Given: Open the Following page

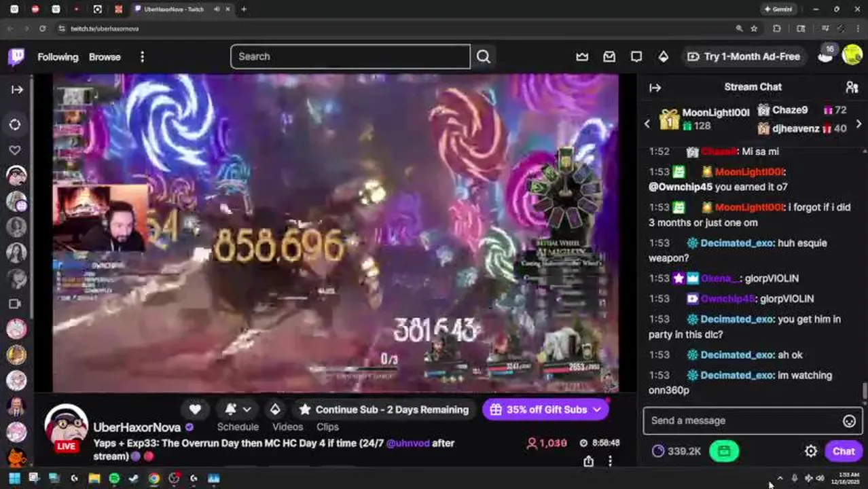Looking at the screenshot, I should (58, 57).
